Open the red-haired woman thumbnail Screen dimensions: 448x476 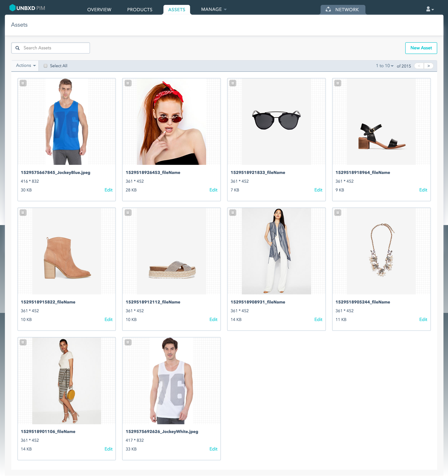click(171, 122)
